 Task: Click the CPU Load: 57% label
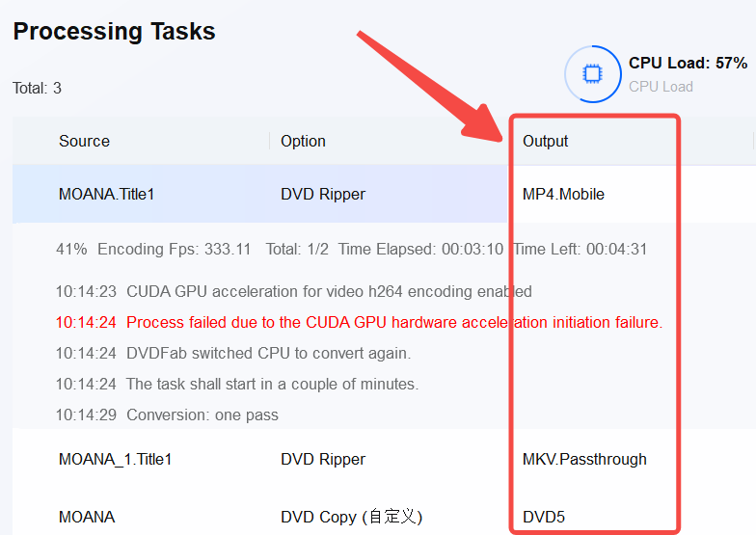(688, 64)
